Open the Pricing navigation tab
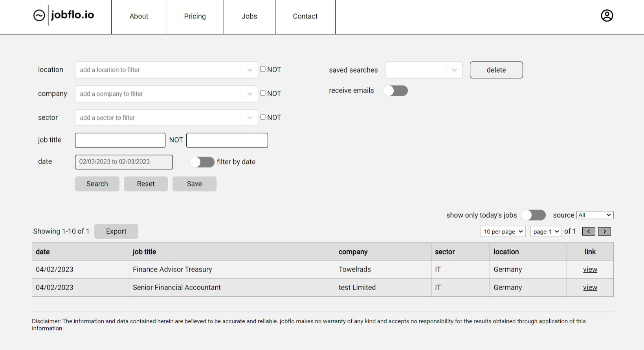 (x=195, y=16)
